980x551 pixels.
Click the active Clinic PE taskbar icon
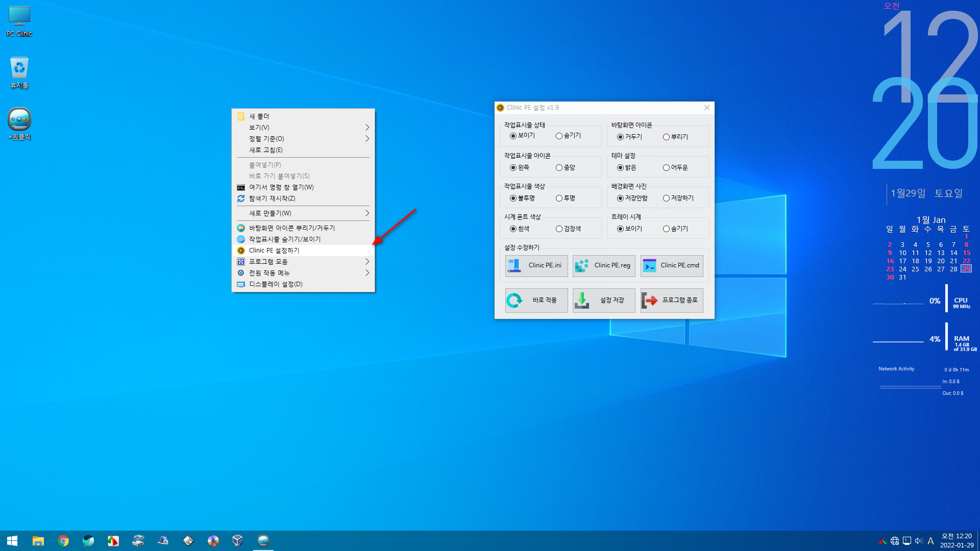[263, 541]
